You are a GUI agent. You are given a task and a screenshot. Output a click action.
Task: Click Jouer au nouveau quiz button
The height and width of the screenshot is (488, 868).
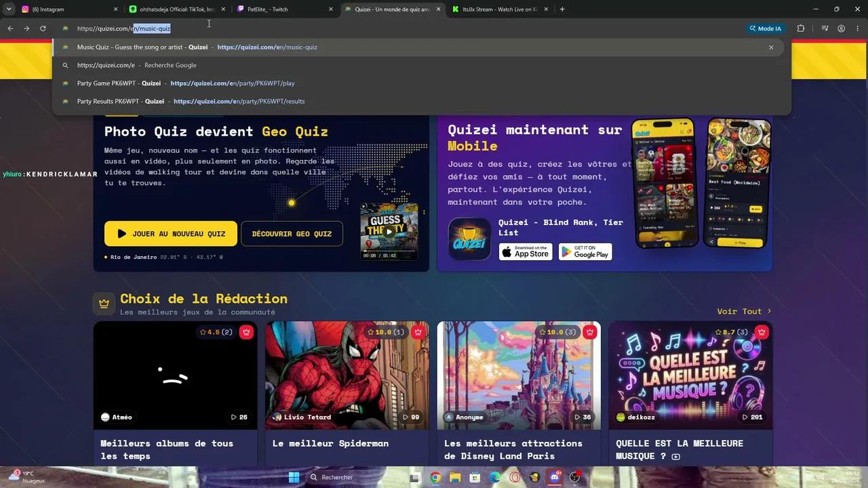(x=171, y=234)
